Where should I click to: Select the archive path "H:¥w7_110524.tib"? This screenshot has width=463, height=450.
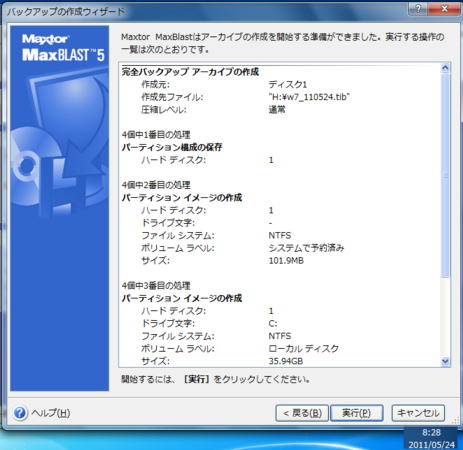point(309,97)
